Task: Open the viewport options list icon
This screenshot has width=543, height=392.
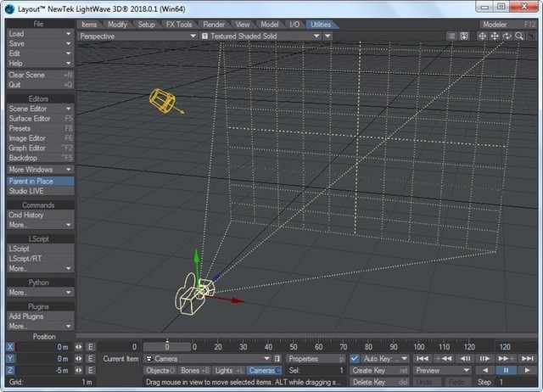Action: pos(451,36)
